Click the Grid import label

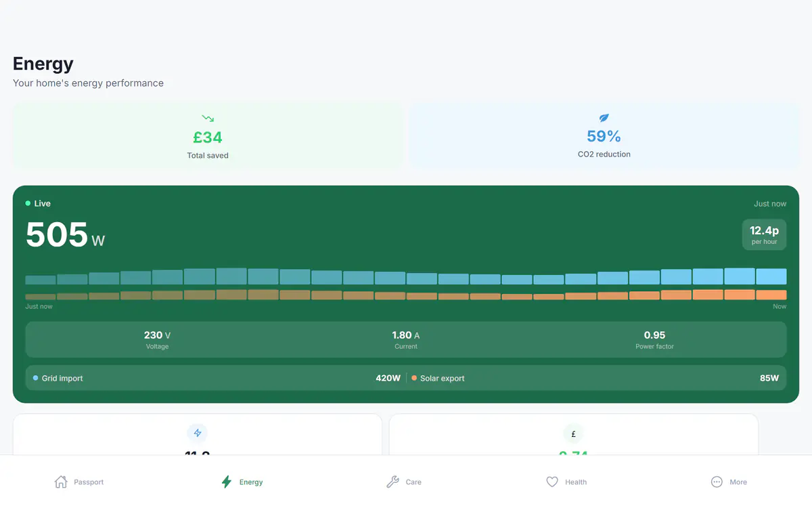(62, 378)
